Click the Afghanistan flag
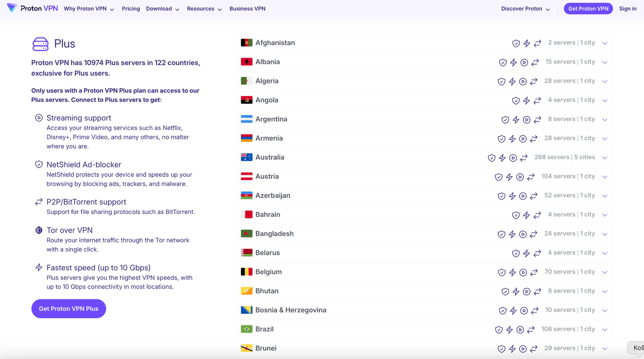This screenshot has width=644, height=359. pyautogui.click(x=246, y=43)
